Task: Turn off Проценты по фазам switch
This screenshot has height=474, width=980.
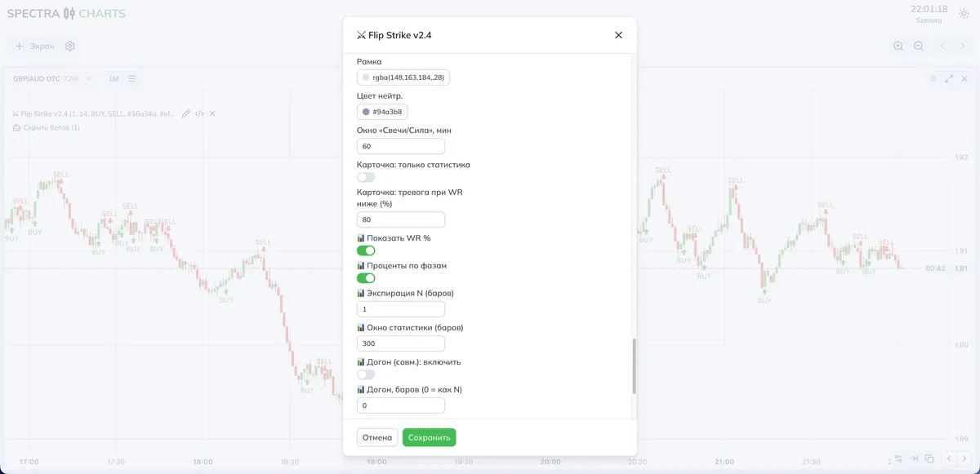Action: (366, 278)
